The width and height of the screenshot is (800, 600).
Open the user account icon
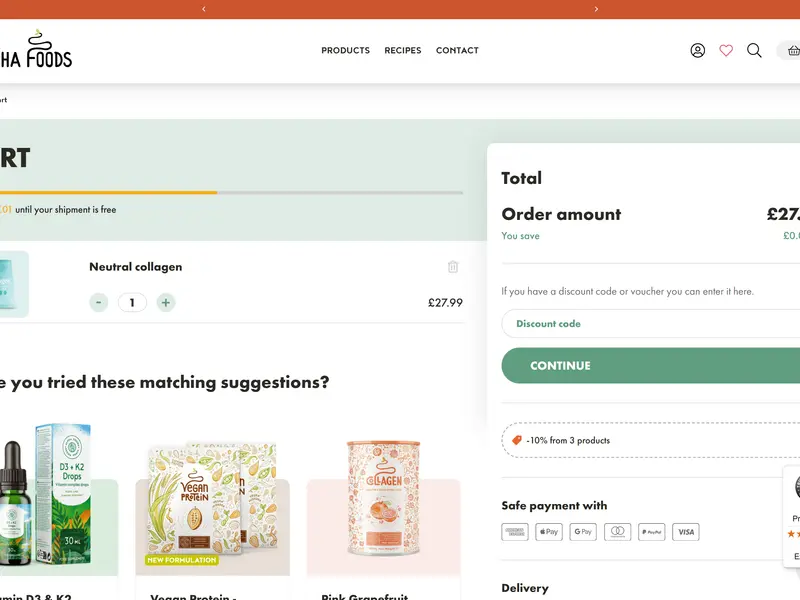(698, 50)
